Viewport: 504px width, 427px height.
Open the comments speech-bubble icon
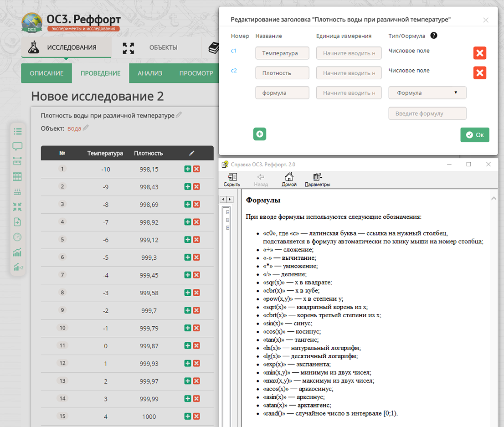18,146
